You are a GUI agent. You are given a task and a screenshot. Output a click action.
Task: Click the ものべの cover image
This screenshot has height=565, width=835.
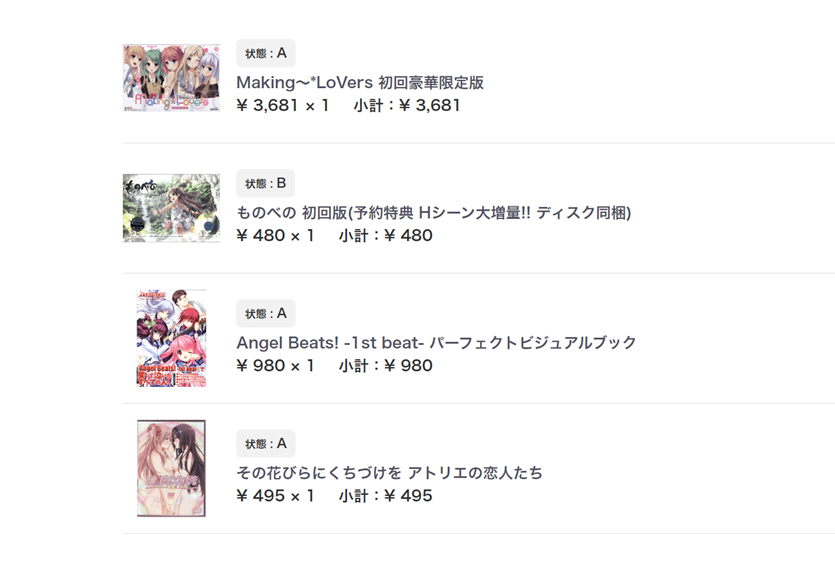coord(171,208)
